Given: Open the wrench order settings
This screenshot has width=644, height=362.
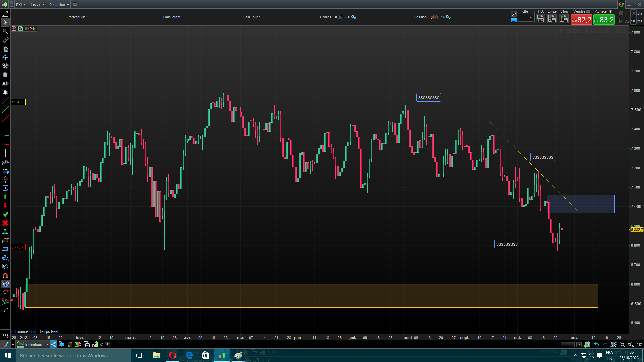Looking at the screenshot, I should coord(513,13).
